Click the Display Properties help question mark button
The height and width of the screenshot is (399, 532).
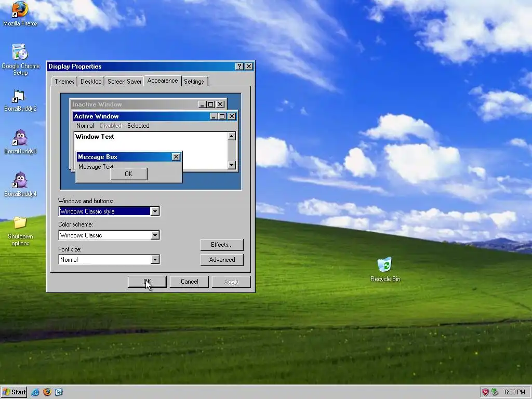239,66
